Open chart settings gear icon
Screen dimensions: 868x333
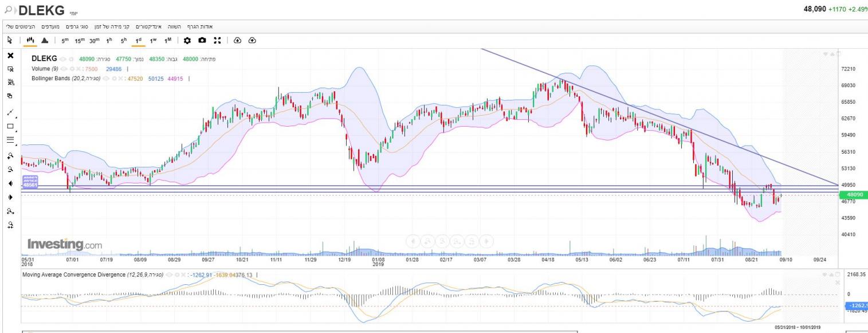187,41
